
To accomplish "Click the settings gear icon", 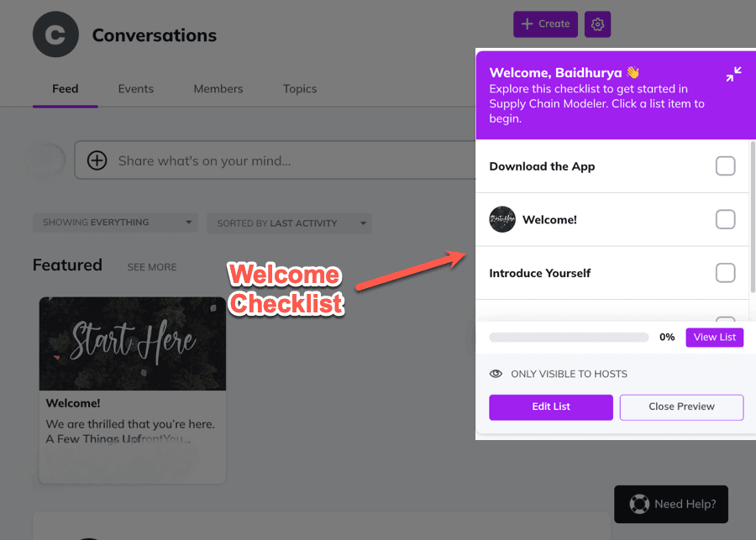I will pyautogui.click(x=597, y=24).
